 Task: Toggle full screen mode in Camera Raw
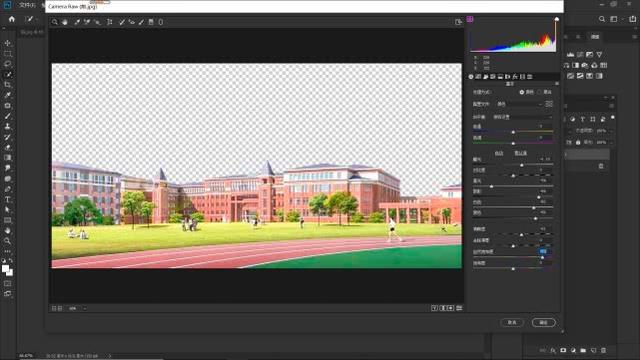click(458, 22)
